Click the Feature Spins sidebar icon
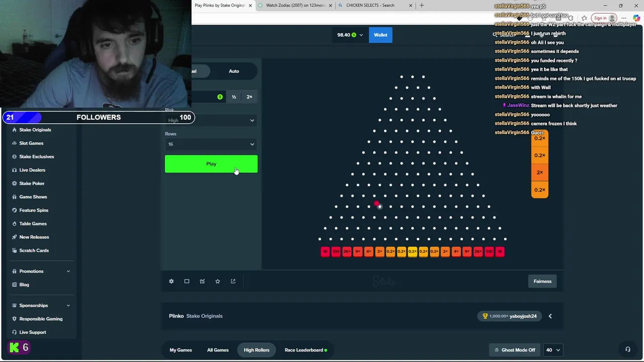Screen dimensions: 644x362 pyautogui.click(x=14, y=210)
